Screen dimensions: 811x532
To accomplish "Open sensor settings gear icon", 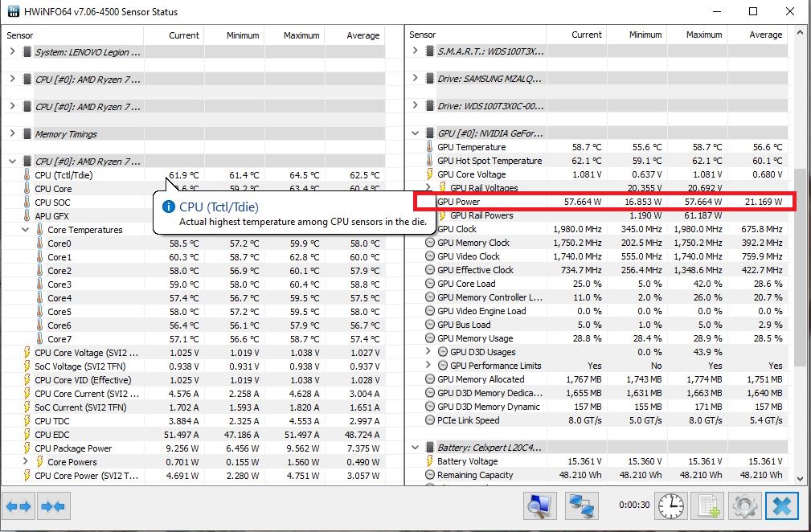I will tap(744, 505).
